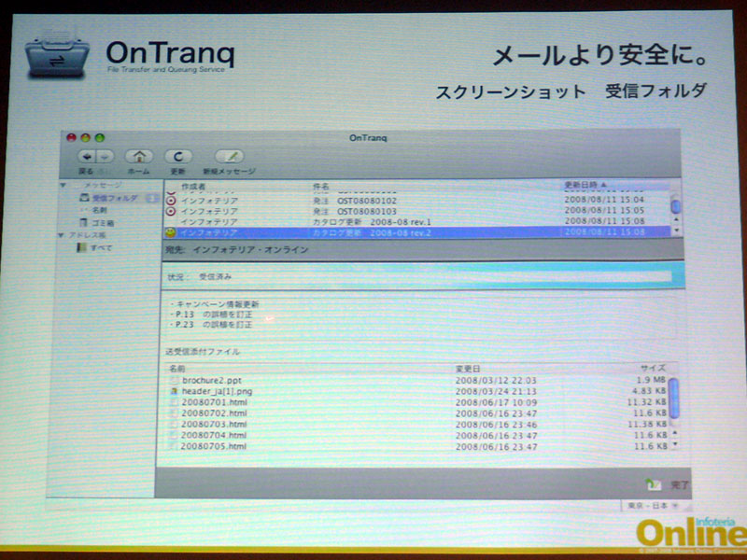Click the file icon beside header_ja[1].png
Screen dimensions: 747x560
(x=174, y=391)
